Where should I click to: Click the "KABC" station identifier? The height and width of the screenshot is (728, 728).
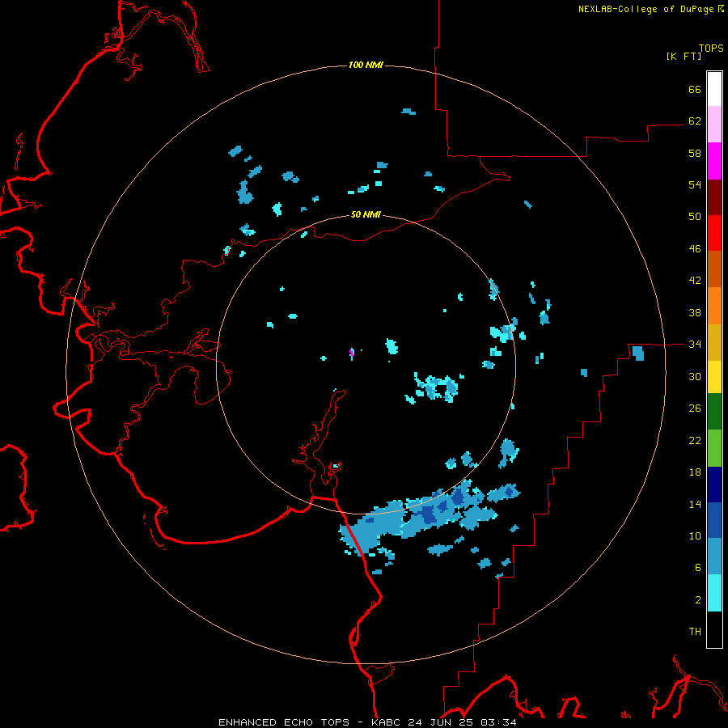click(387, 722)
